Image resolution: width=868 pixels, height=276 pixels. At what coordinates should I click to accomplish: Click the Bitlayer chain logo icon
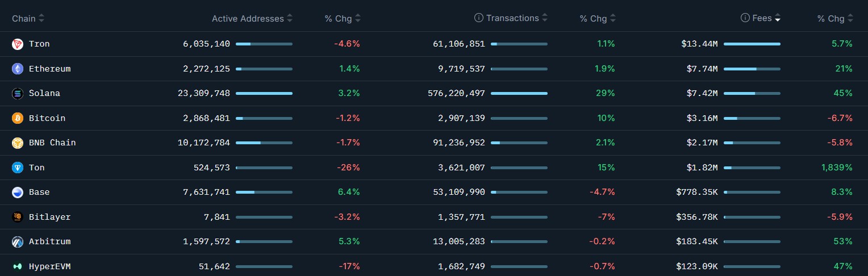[18, 217]
